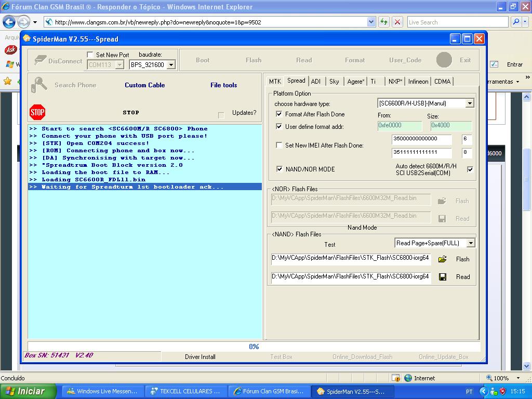Click the red STOP sign icon
532x399 pixels.
[x=37, y=112]
